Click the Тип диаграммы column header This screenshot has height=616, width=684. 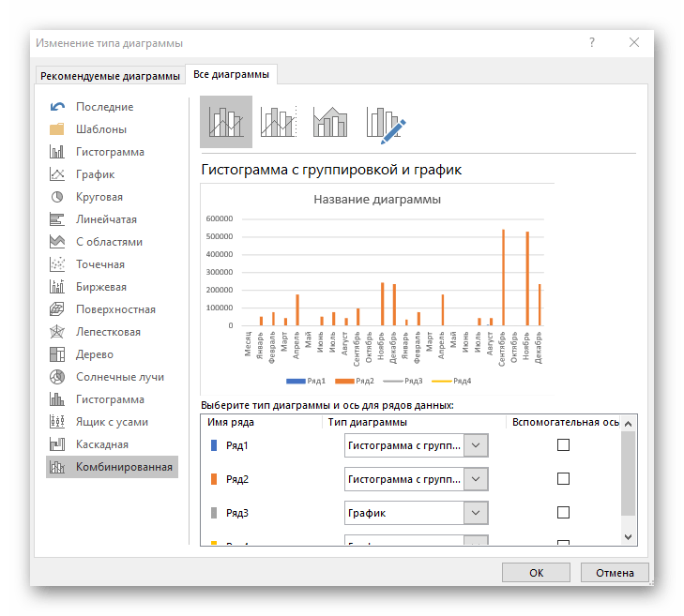tap(367, 422)
